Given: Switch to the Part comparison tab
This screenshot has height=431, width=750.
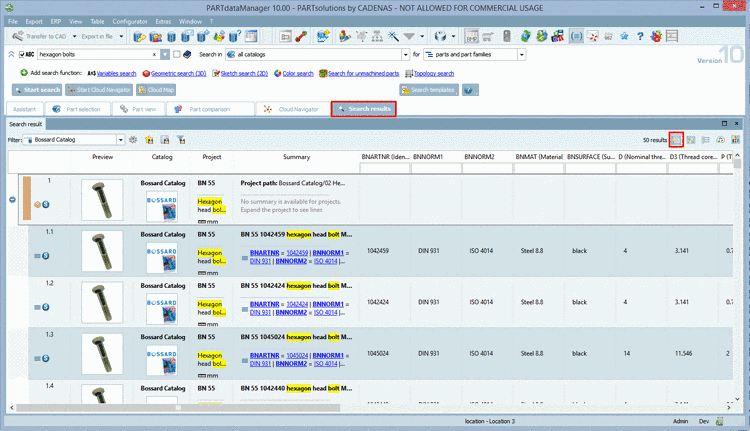Looking at the screenshot, I should pos(213,108).
